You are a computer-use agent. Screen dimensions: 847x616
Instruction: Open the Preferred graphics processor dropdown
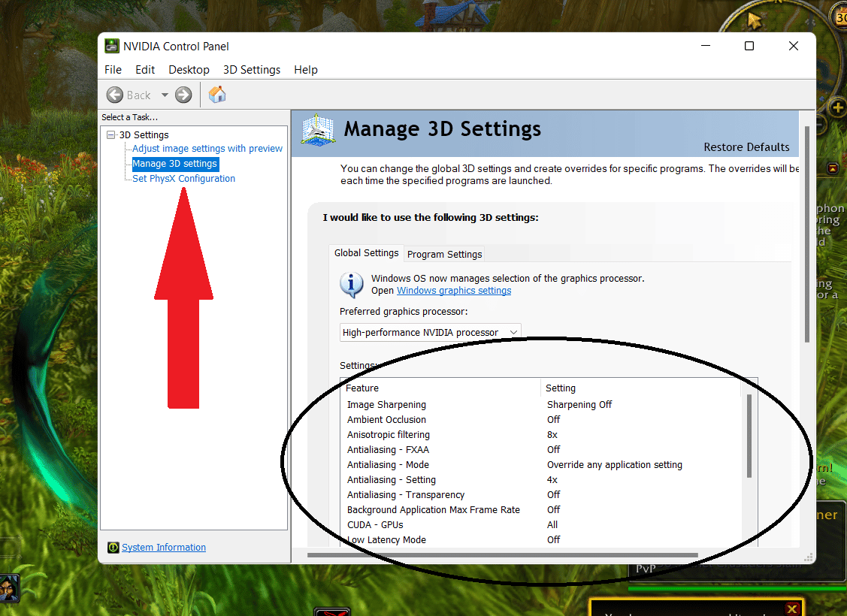(x=430, y=331)
